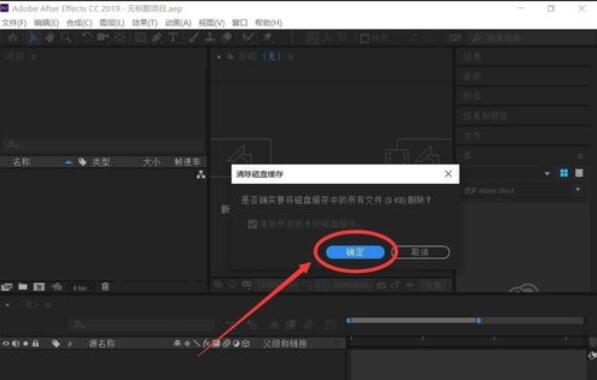
Task: Sort project items by 大小 column
Action: [152, 162]
